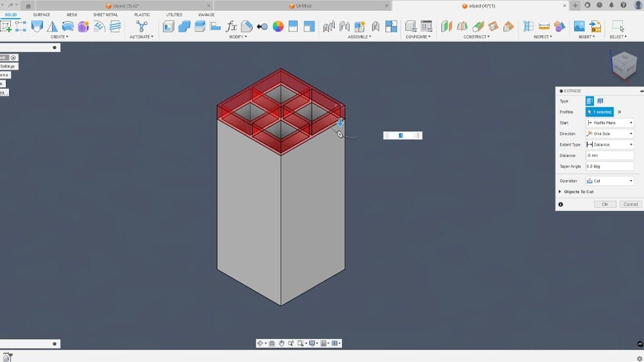Open the Appearance color wheel

tap(278, 26)
